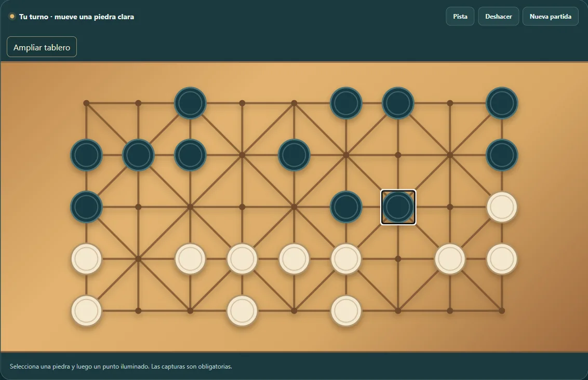Select the highlighted dark stone with white square outline

click(x=398, y=207)
